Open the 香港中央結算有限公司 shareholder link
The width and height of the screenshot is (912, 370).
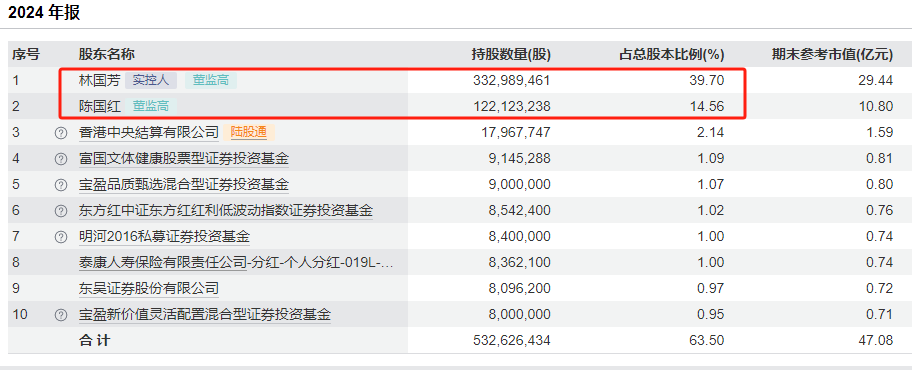(x=149, y=133)
